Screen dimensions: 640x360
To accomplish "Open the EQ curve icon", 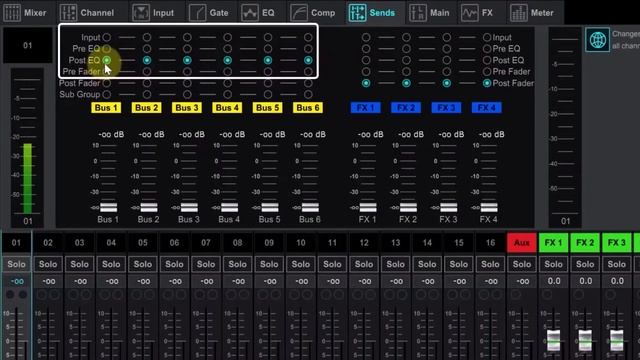I will click(x=249, y=13).
